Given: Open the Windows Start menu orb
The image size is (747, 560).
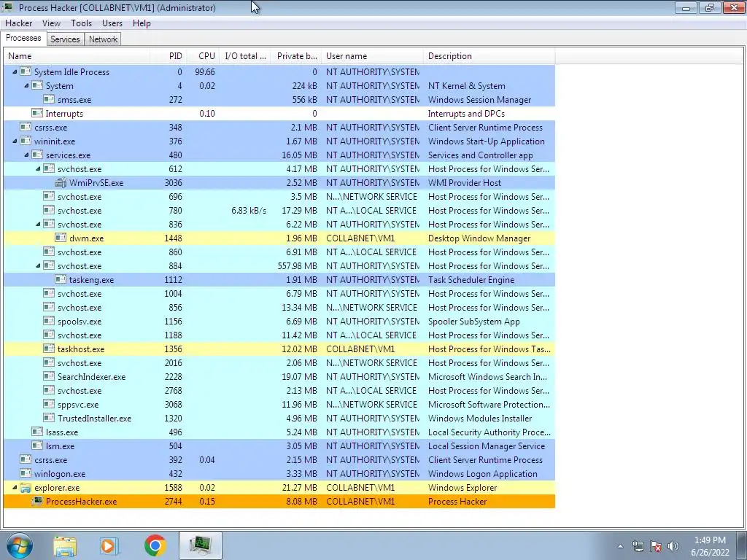Looking at the screenshot, I should tap(18, 545).
